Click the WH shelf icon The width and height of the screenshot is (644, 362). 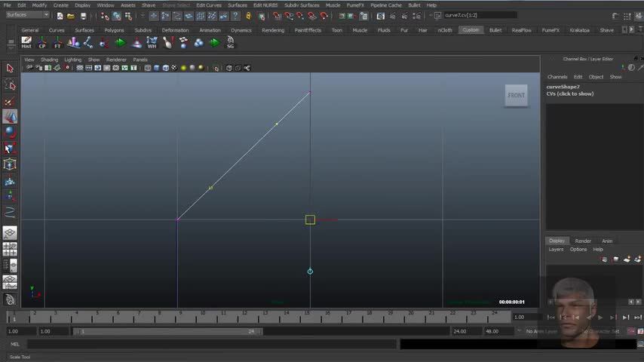[152, 43]
